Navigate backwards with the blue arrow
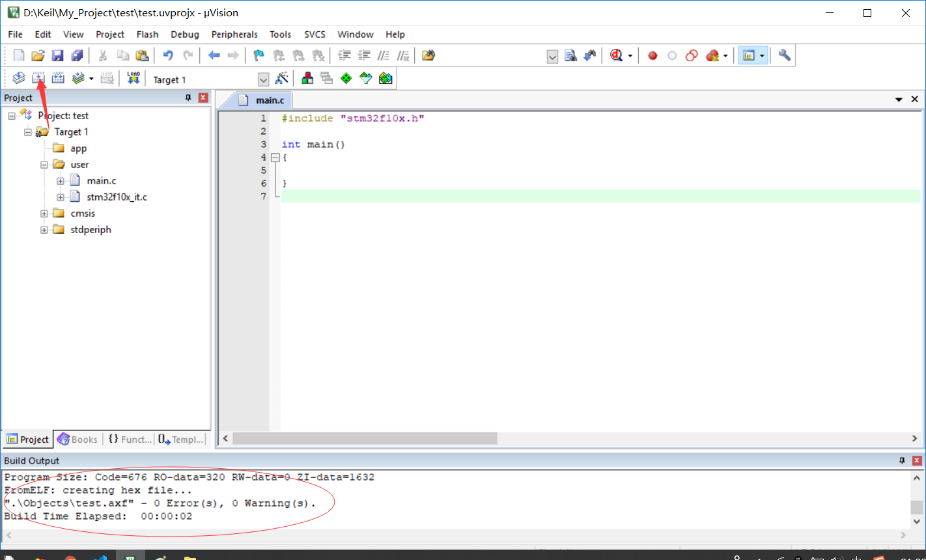 (214, 56)
